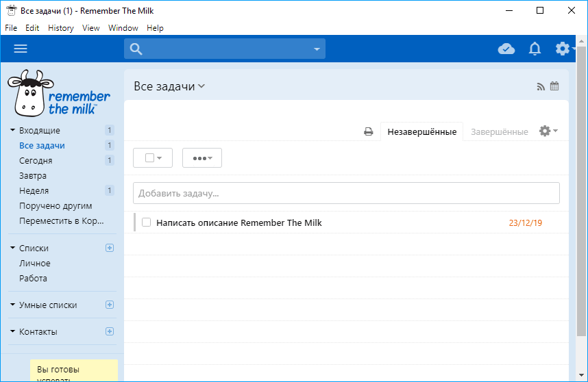Open 'Поручено другим' list
The width and height of the screenshot is (588, 382).
(x=56, y=206)
